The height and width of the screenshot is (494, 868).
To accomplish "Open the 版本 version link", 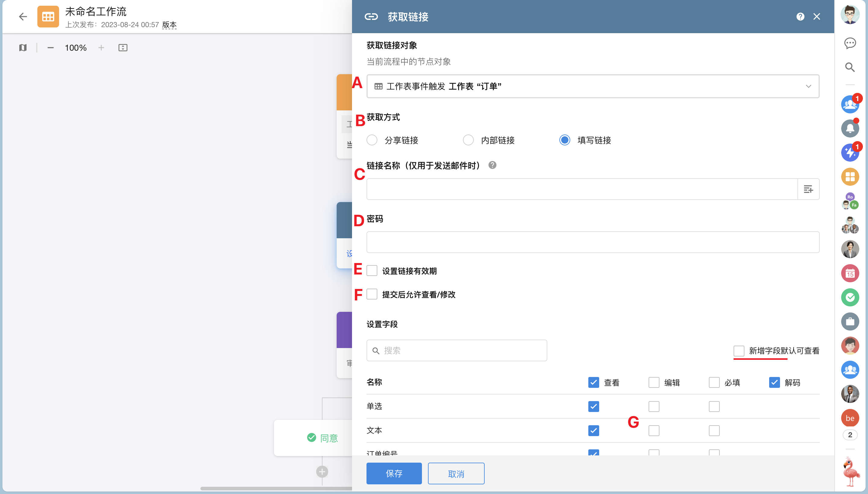I will 169,25.
